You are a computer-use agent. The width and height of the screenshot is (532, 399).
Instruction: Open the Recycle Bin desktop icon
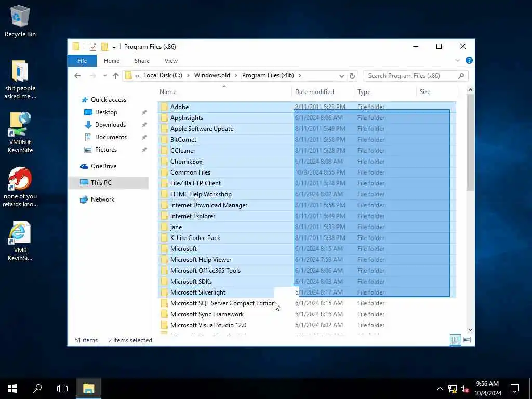tap(20, 21)
